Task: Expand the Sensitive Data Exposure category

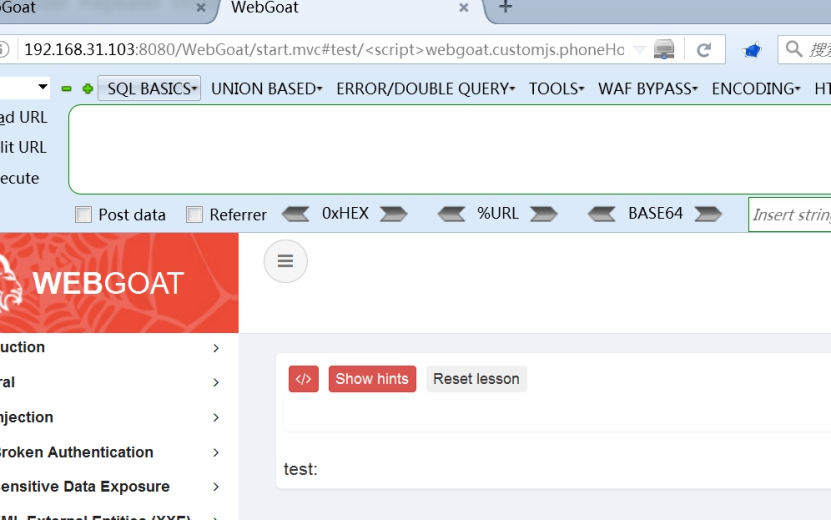Action: point(216,487)
